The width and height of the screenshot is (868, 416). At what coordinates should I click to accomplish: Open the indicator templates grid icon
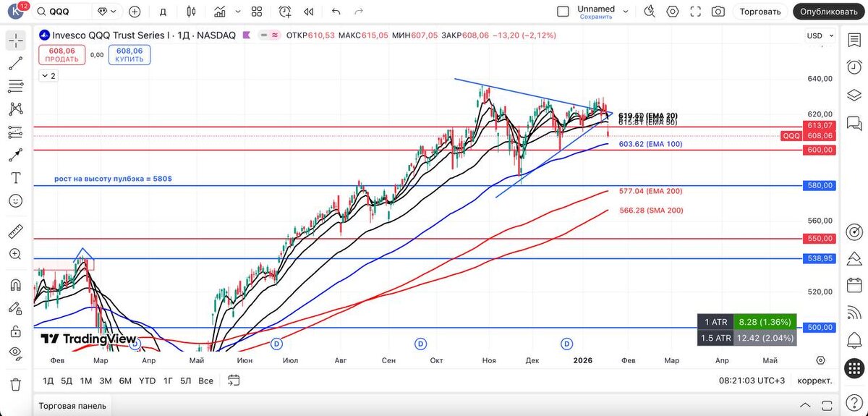257,12
